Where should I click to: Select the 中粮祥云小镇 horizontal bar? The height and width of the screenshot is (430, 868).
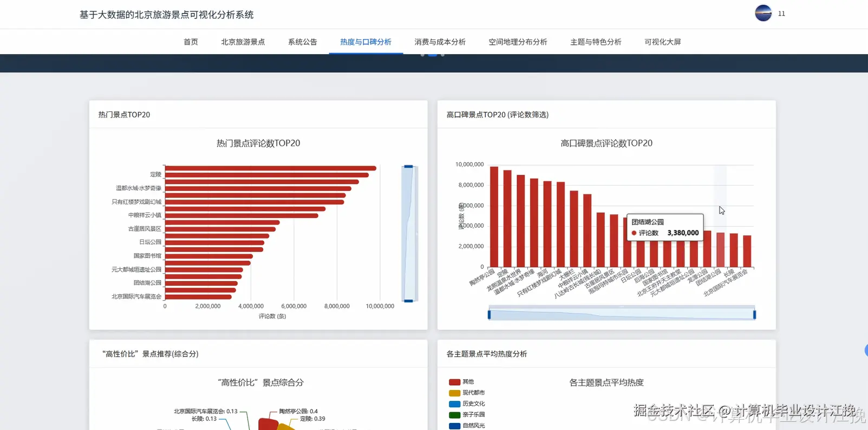click(242, 215)
